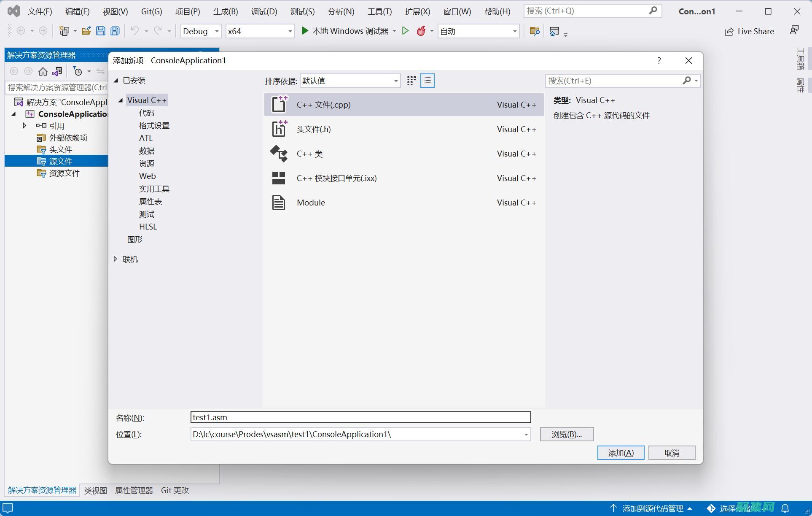The height and width of the screenshot is (516, 812).
Task: Switch to the 类视图 tab
Action: point(96,490)
